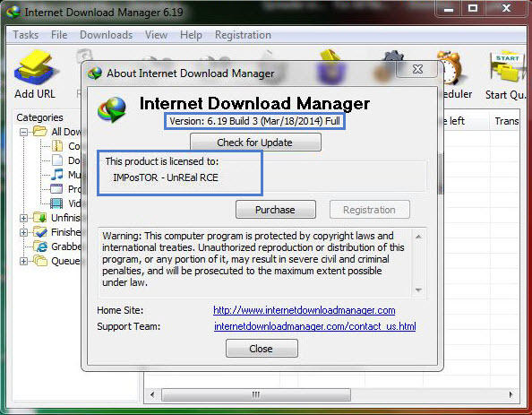Image resolution: width=532 pixels, height=415 pixels.
Task: Click the horizontal scrollbar thumb in download list
Action: click(256, 394)
